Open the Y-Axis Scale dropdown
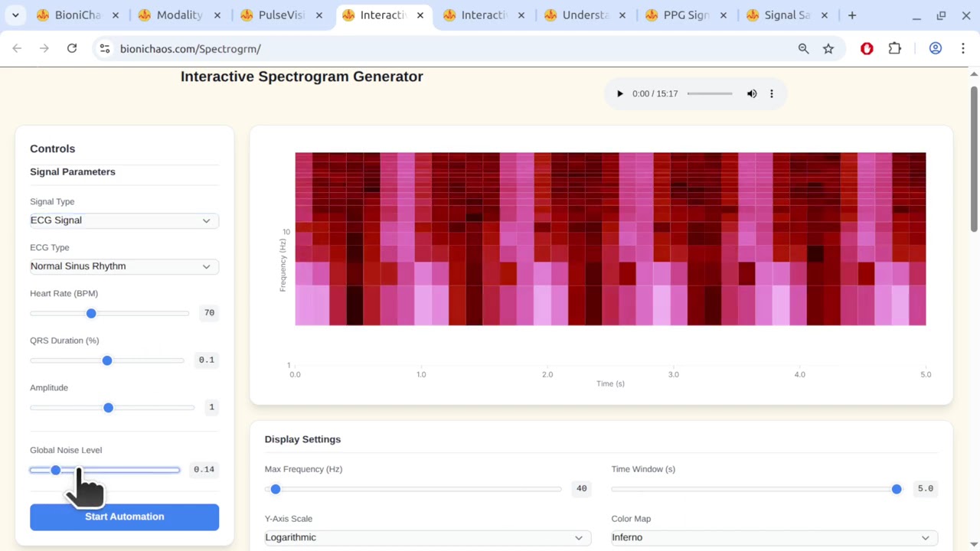Image resolution: width=980 pixels, height=551 pixels. [x=427, y=537]
